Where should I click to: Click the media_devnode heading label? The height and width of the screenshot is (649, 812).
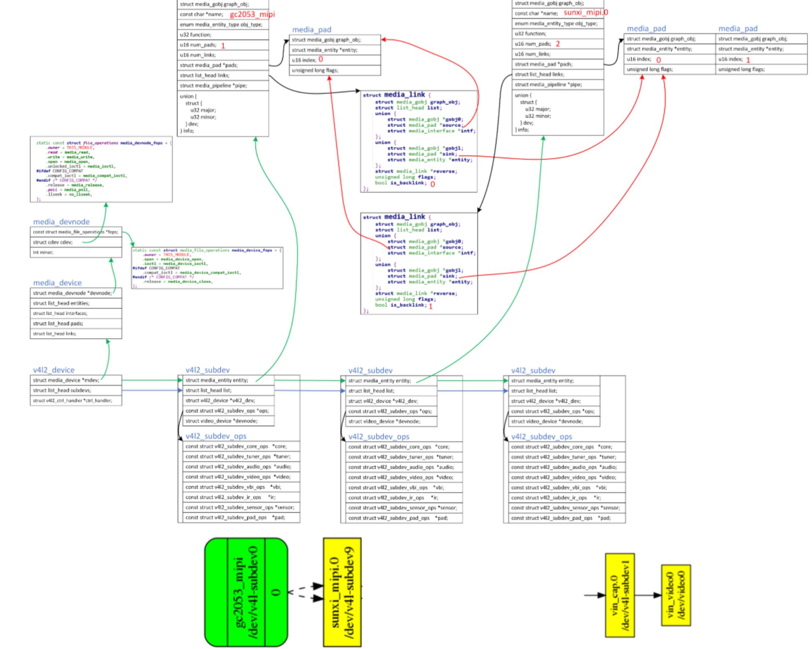[x=61, y=222]
